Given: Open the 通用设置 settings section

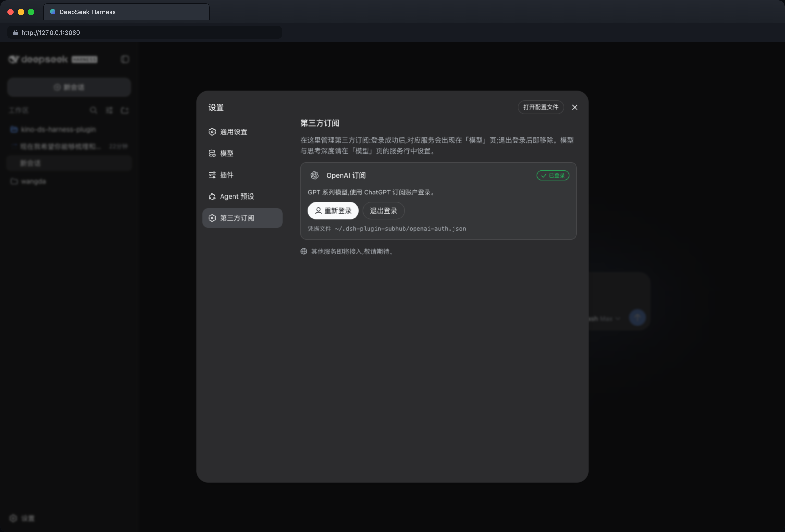Looking at the screenshot, I should click(242, 132).
